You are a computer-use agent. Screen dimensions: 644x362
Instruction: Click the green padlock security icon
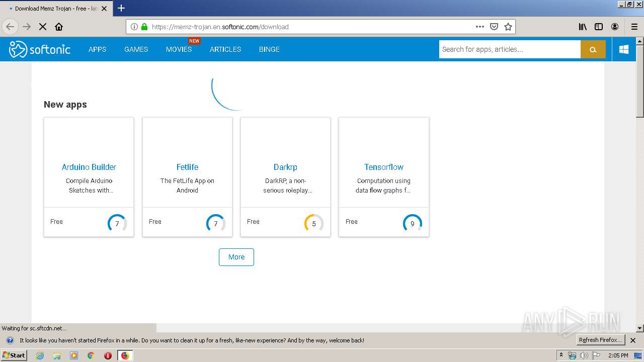click(144, 27)
